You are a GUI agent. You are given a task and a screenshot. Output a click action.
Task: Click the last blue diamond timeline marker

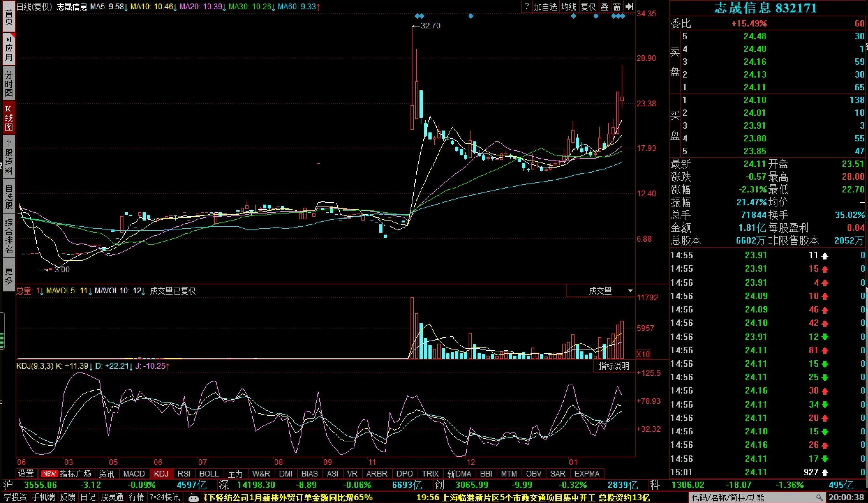pyautogui.click(x=622, y=16)
